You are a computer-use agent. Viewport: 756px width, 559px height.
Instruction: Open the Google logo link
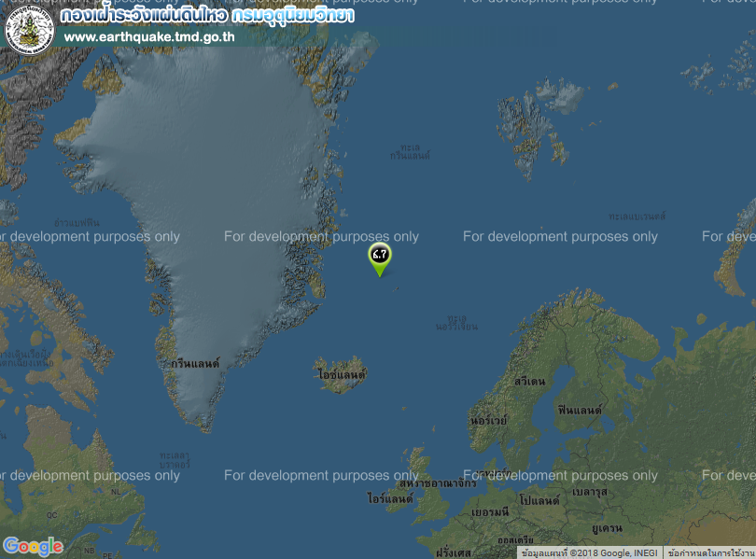point(33,547)
